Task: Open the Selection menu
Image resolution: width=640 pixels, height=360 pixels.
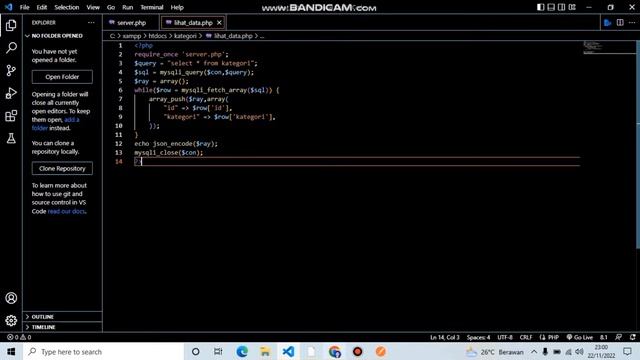Action: point(67,7)
